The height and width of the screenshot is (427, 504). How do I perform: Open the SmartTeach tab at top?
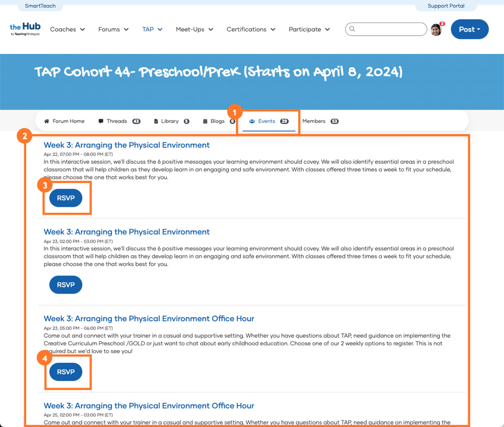(x=40, y=6)
